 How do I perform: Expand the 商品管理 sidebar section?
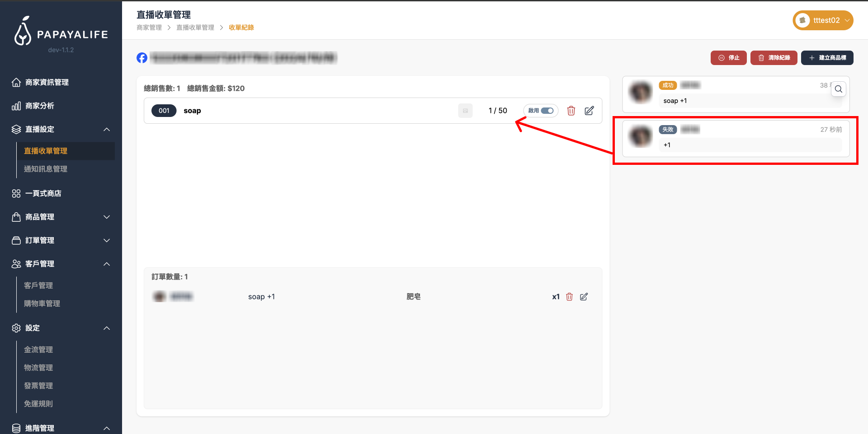tap(107, 217)
